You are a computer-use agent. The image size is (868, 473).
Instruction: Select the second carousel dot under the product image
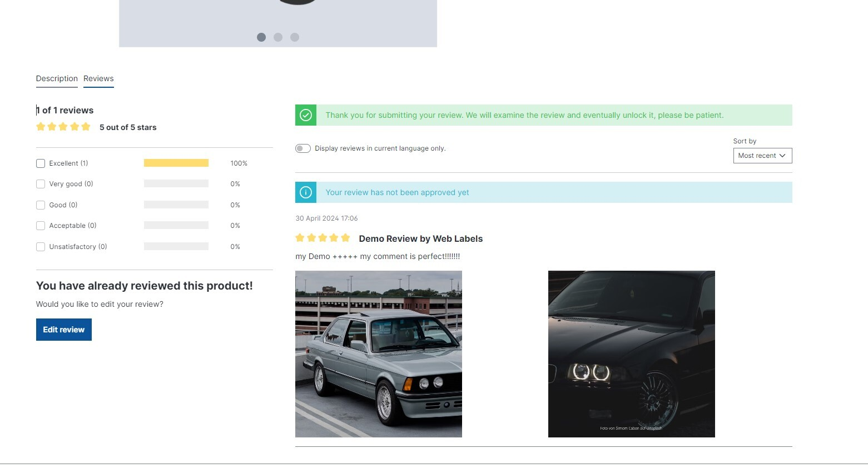click(x=278, y=37)
